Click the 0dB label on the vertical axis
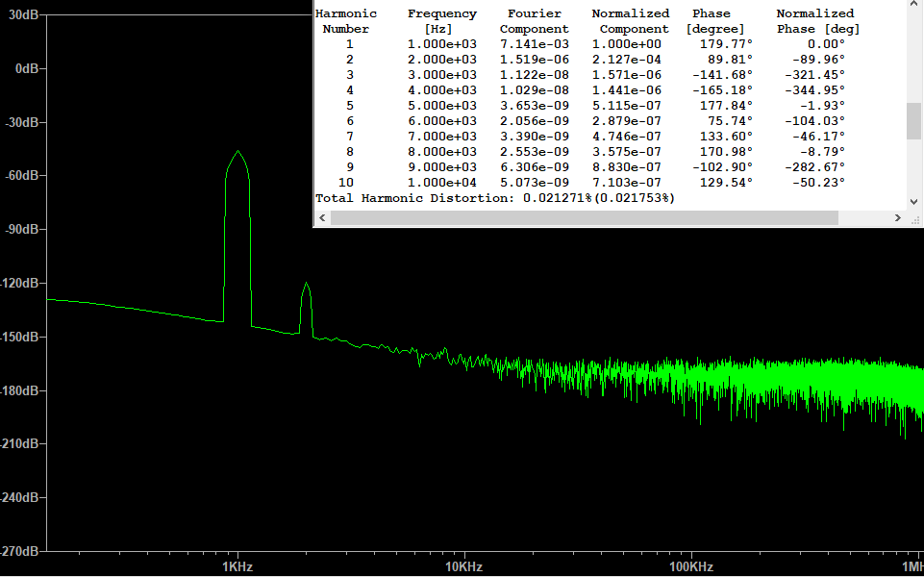924x577 pixels. point(27,69)
